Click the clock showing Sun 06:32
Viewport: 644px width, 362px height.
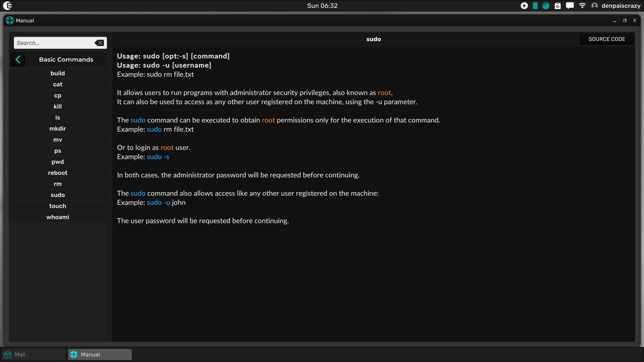322,6
